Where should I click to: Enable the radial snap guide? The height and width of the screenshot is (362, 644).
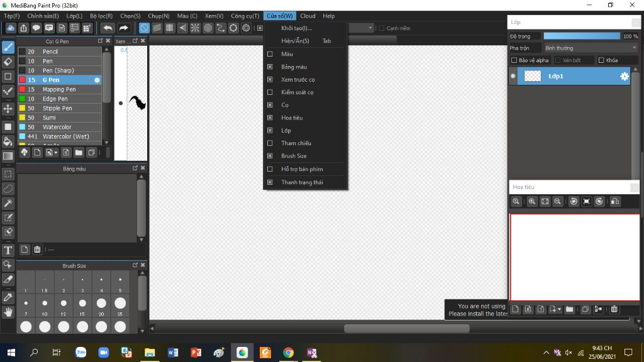[195, 28]
